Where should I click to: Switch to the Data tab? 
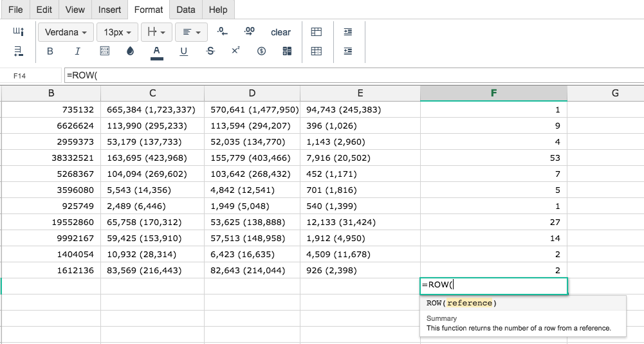pos(186,10)
